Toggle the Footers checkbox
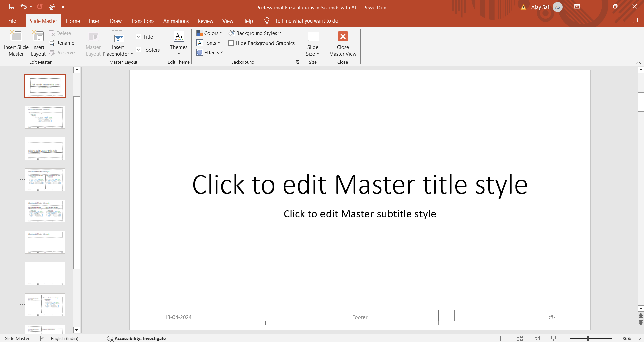The image size is (644, 342). pos(139,50)
